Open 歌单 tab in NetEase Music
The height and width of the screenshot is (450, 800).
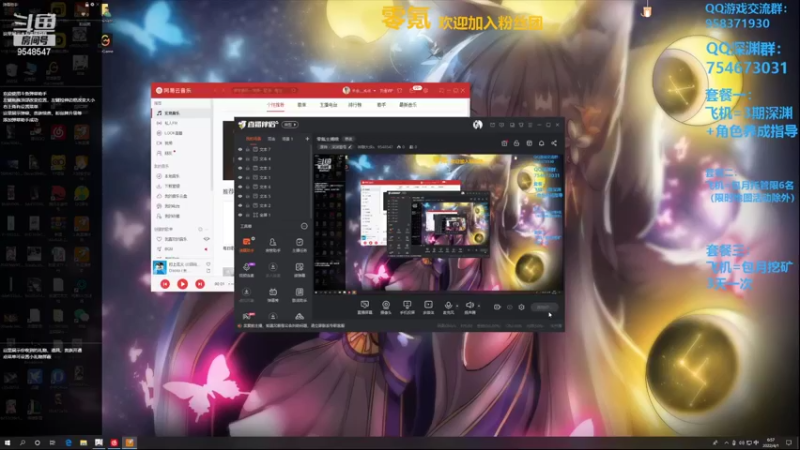(x=302, y=105)
